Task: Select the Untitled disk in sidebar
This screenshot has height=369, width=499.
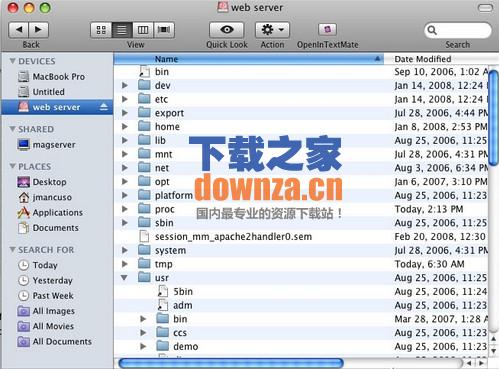Action: point(57,92)
